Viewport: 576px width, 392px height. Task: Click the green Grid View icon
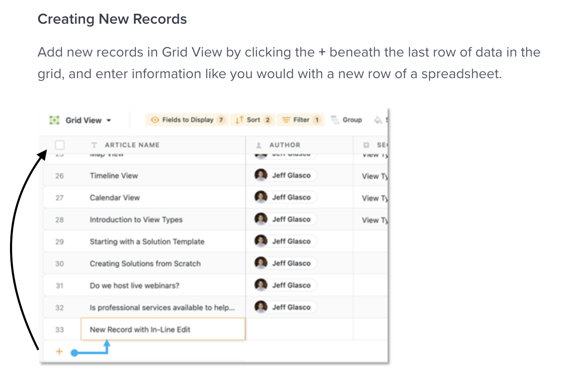point(54,120)
